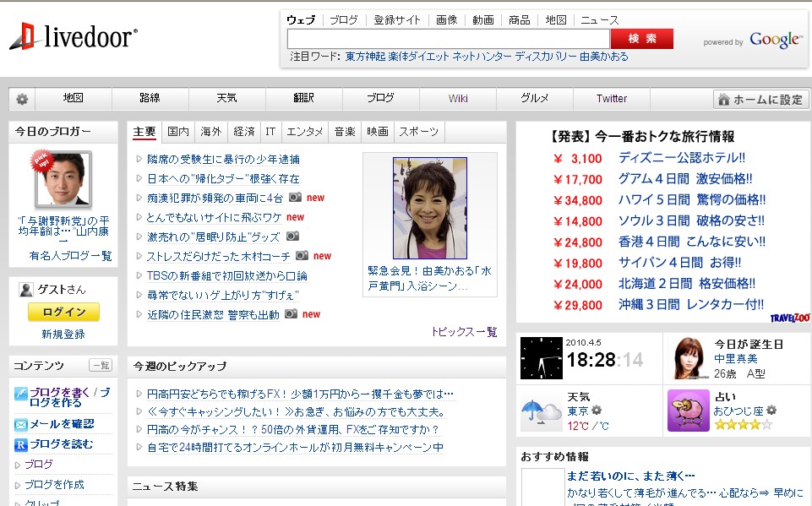Viewport: 812px width, 506px height.
Task: Select ニュース search tab
Action: [599, 20]
